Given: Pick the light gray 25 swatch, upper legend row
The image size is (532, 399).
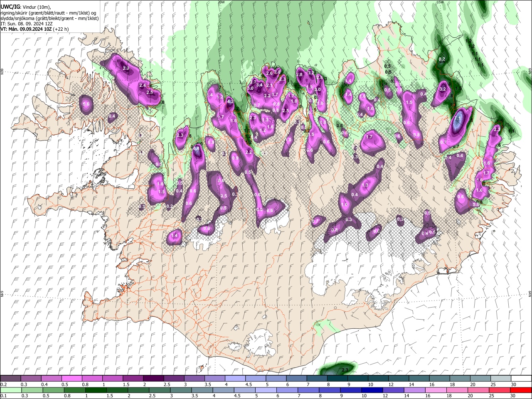Looking at the screenshot, I should pyautogui.click(x=501, y=379).
